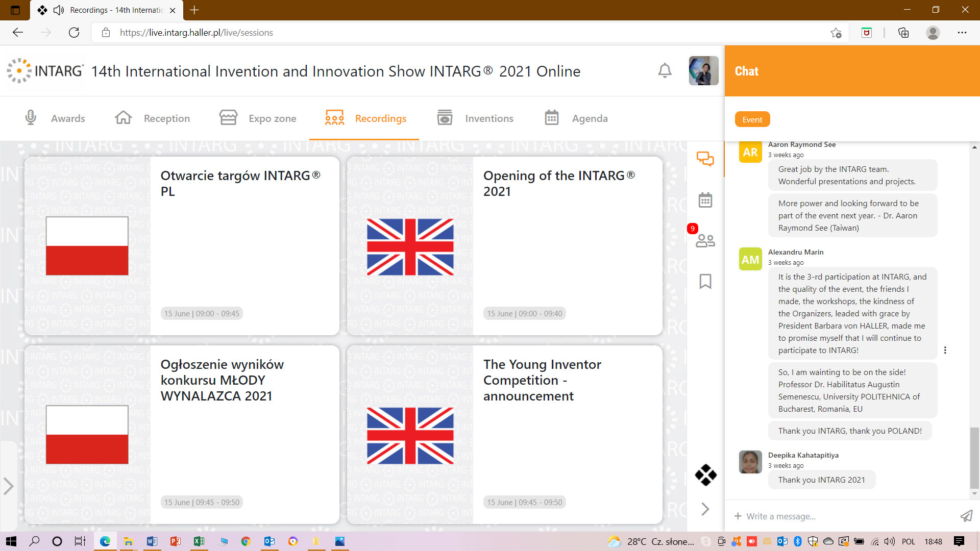Open the Inventions tab
Screen dimensions: 980x551
click(475, 118)
